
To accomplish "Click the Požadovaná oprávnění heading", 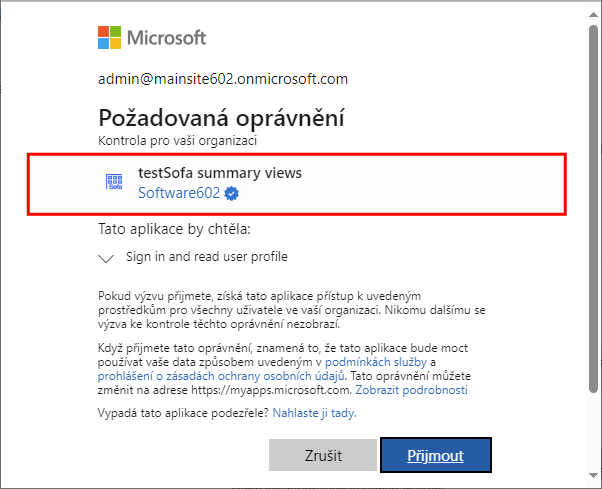I will [x=222, y=117].
